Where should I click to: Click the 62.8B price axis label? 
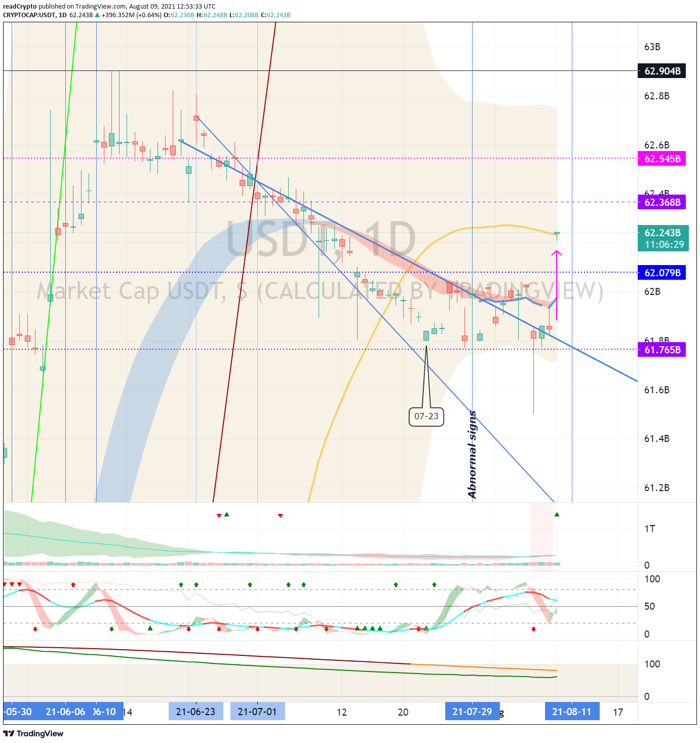656,96
